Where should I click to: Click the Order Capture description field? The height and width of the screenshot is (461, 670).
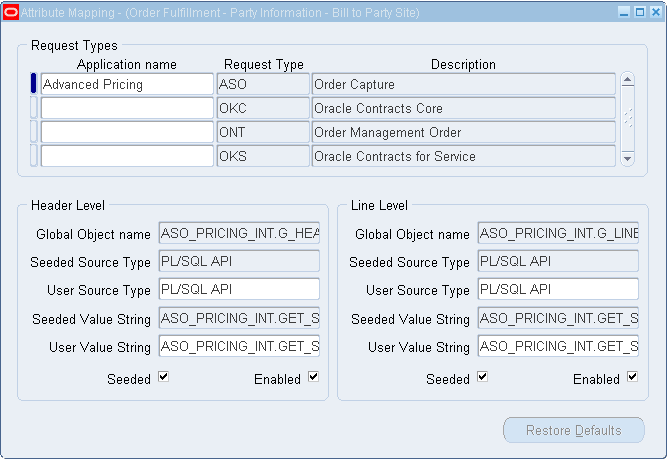point(464,84)
